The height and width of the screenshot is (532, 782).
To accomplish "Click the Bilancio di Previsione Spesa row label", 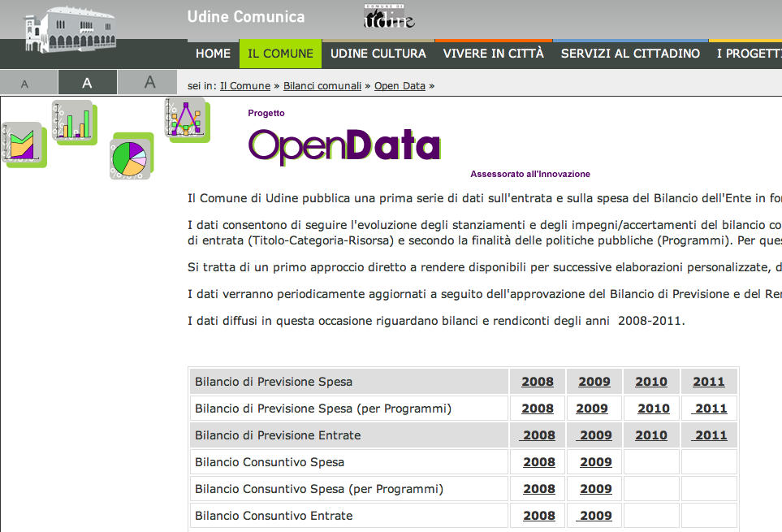I will coord(274,382).
